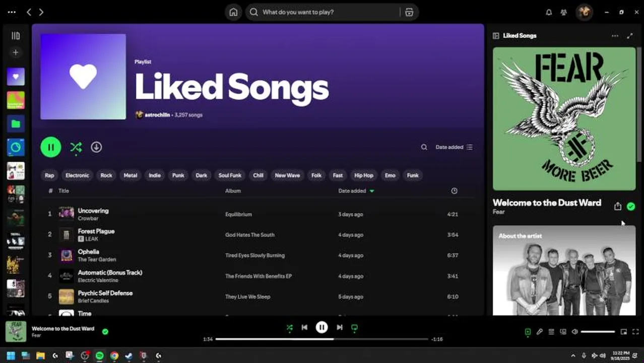Filter by Hip Hop genre chip
Image resolution: width=644 pixels, height=363 pixels.
pos(364,175)
